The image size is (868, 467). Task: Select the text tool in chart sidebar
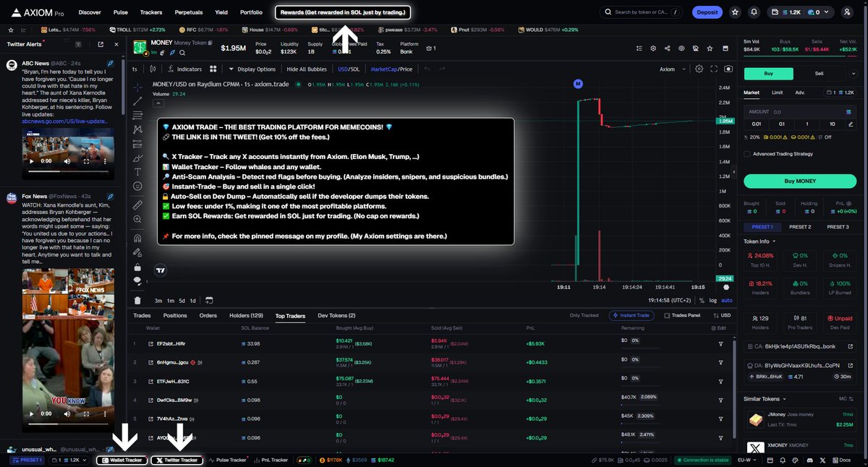click(137, 171)
